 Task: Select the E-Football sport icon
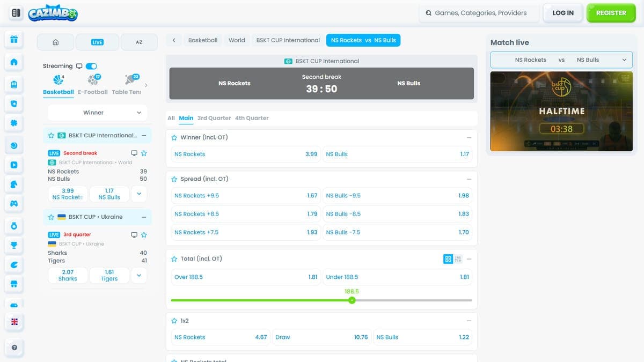[x=93, y=80]
